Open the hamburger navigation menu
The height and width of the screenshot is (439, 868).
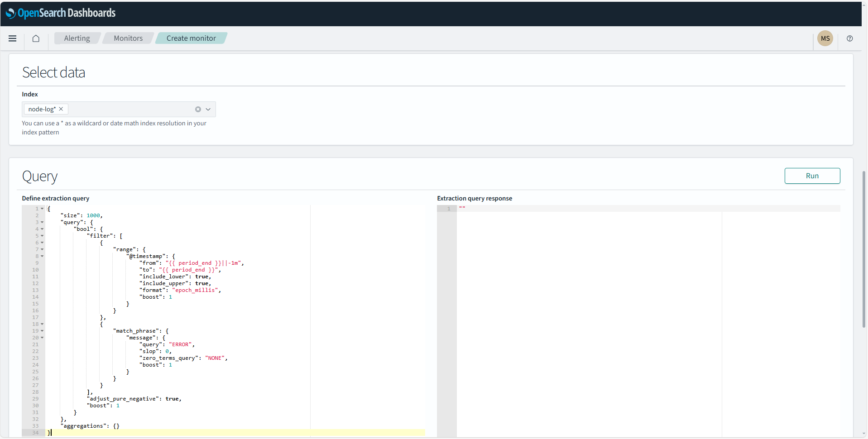pos(13,38)
